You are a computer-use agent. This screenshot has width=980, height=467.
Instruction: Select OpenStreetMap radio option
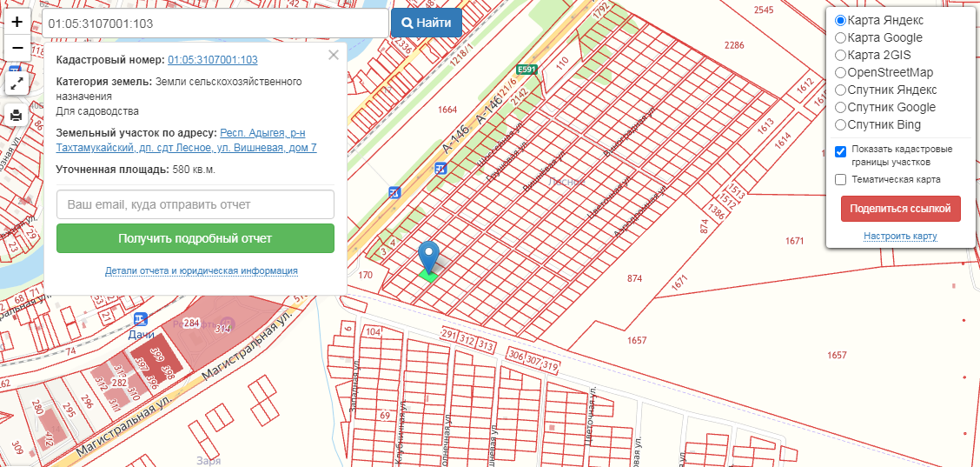point(841,73)
